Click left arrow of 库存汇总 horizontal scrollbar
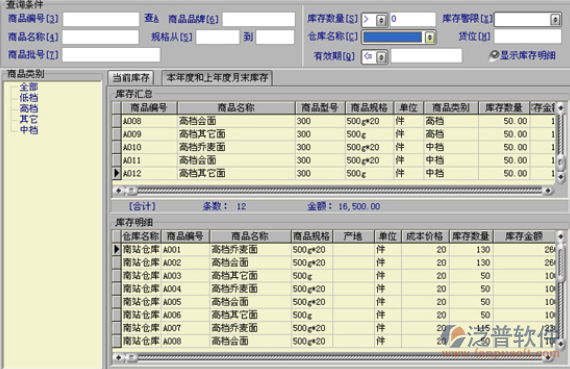 119,190
